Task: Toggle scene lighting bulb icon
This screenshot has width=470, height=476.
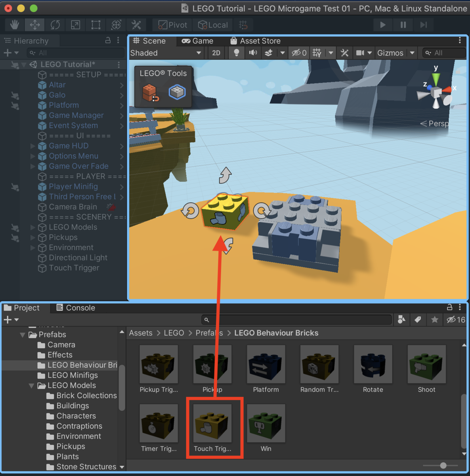Action: click(x=236, y=53)
